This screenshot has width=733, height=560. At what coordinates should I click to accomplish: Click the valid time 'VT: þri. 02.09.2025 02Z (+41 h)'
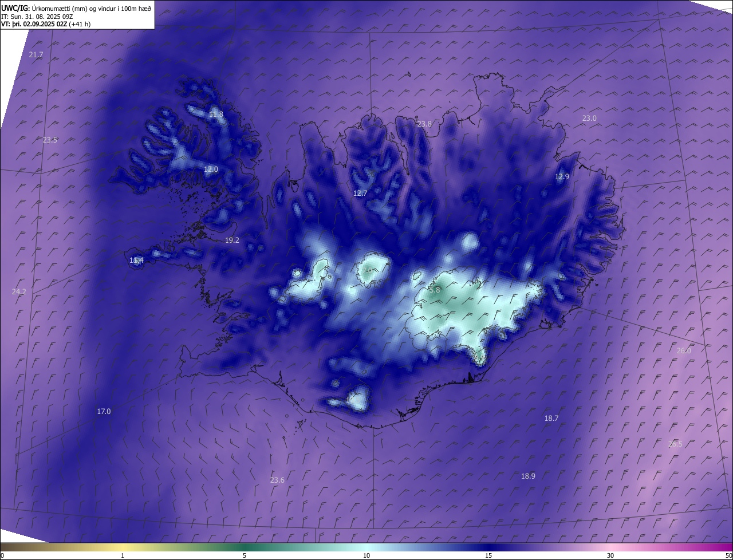coord(46,24)
